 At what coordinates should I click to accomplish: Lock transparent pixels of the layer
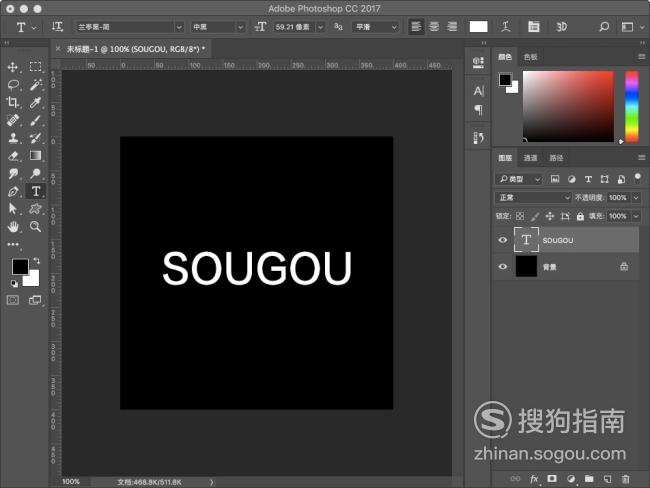(520, 216)
